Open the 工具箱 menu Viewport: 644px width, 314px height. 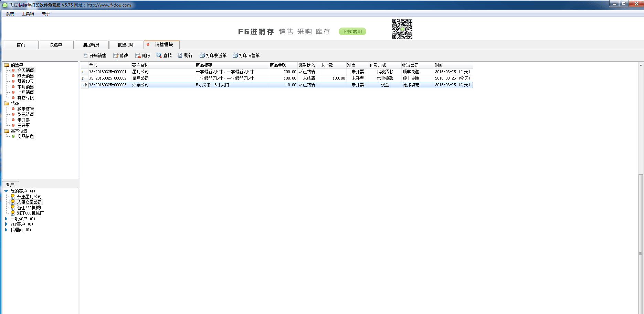28,14
